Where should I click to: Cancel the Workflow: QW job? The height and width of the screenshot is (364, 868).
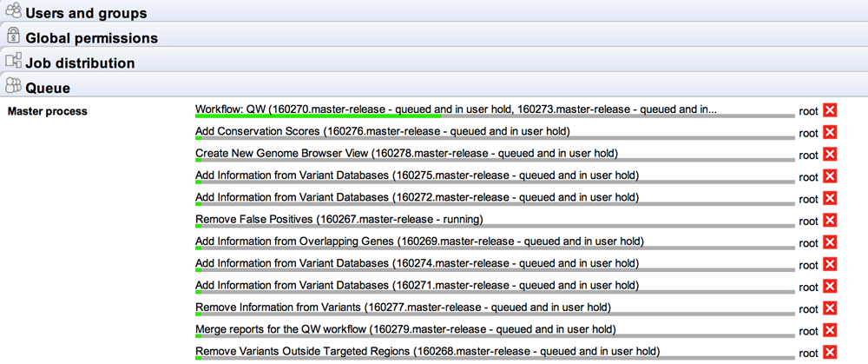[829, 110]
